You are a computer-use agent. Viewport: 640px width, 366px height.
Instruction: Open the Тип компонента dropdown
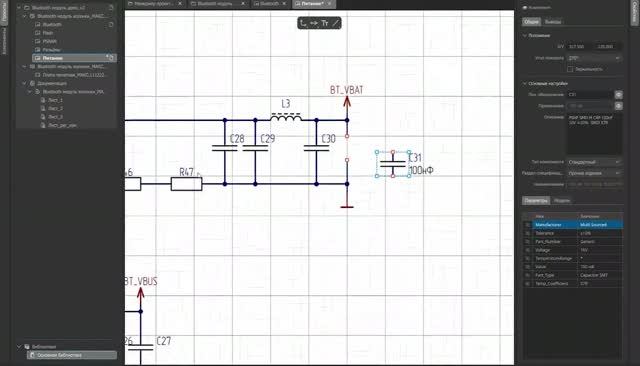(x=594, y=162)
